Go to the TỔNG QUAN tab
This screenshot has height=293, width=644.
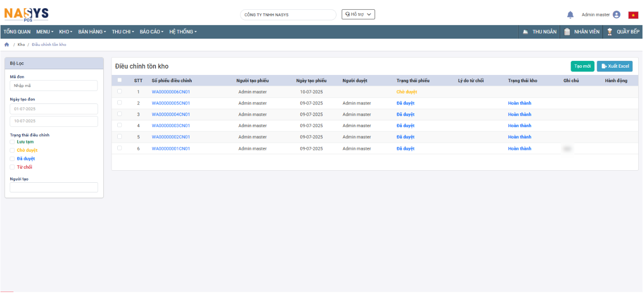(x=17, y=32)
